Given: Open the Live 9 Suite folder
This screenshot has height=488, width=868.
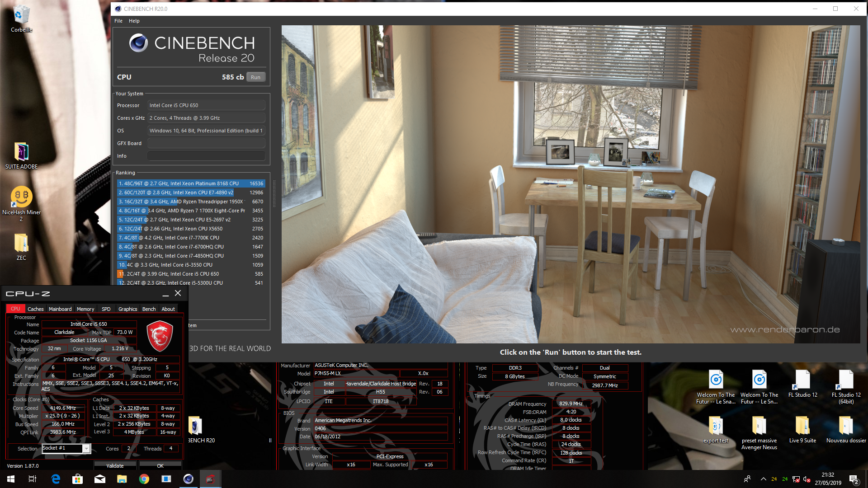Looking at the screenshot, I should pos(802,430).
